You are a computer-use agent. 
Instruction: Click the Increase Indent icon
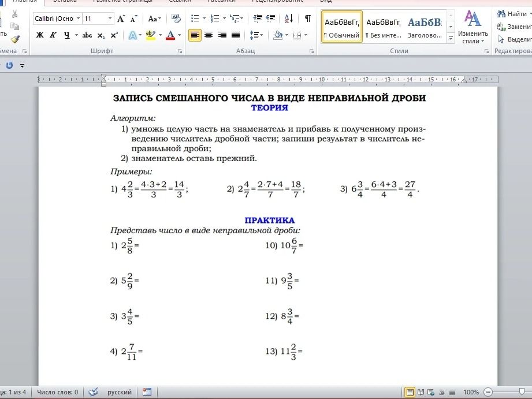click(x=271, y=18)
